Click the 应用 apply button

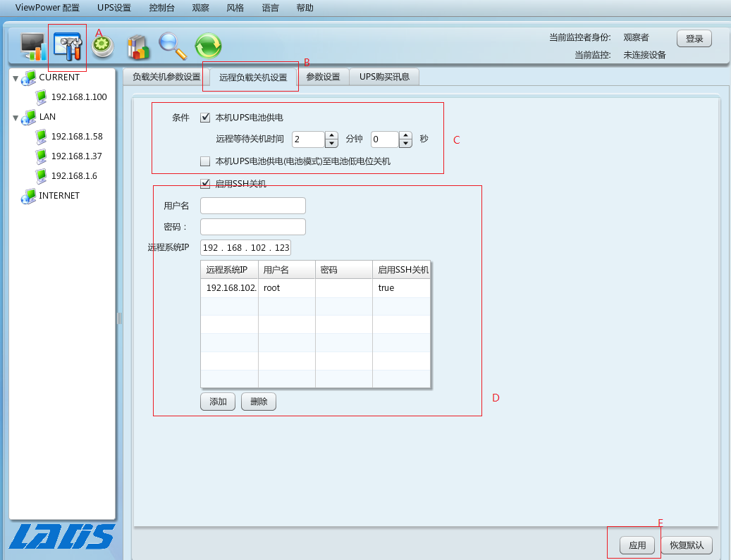pos(637,545)
